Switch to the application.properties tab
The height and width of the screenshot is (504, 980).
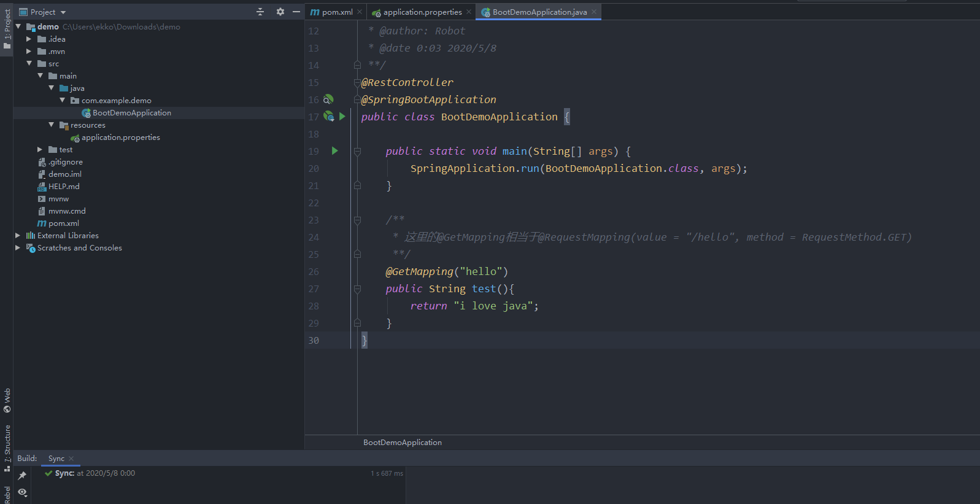pyautogui.click(x=422, y=12)
